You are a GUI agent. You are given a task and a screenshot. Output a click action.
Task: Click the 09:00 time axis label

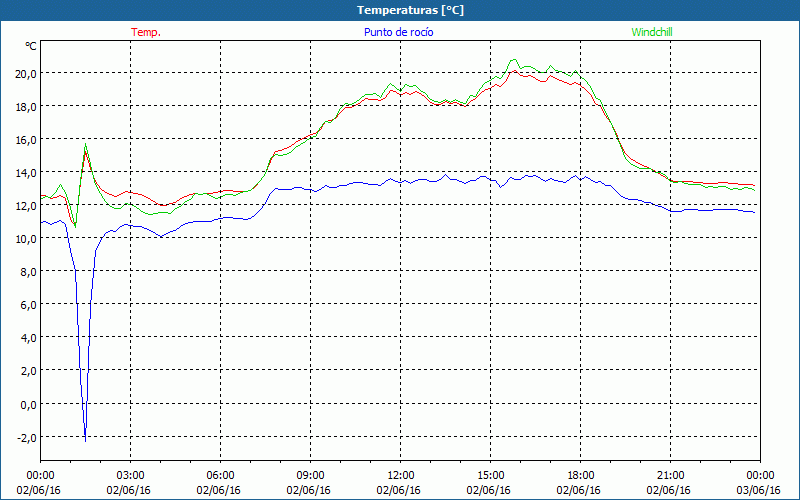coord(310,476)
